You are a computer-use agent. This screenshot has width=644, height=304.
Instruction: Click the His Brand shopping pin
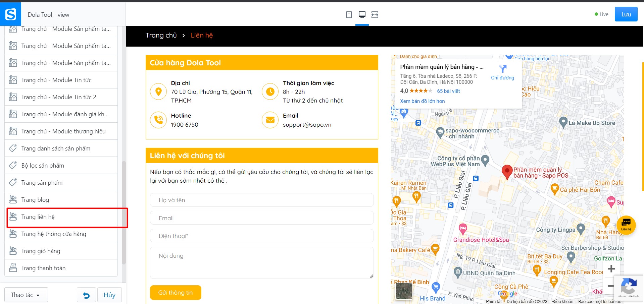click(436, 287)
